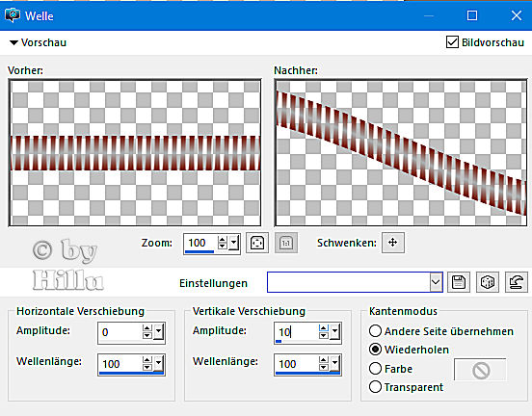Open horizontal Amplitude slider dropdown
532x416 pixels.
158,331
